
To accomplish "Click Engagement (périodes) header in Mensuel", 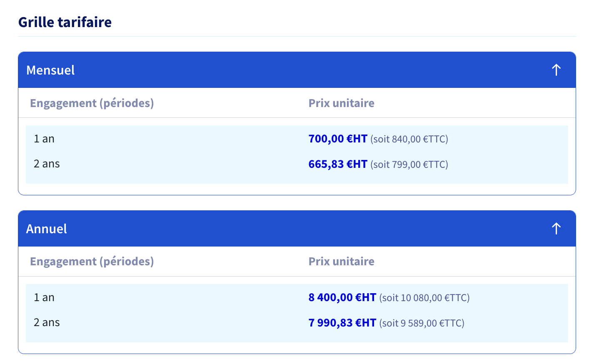I will click(x=92, y=103).
